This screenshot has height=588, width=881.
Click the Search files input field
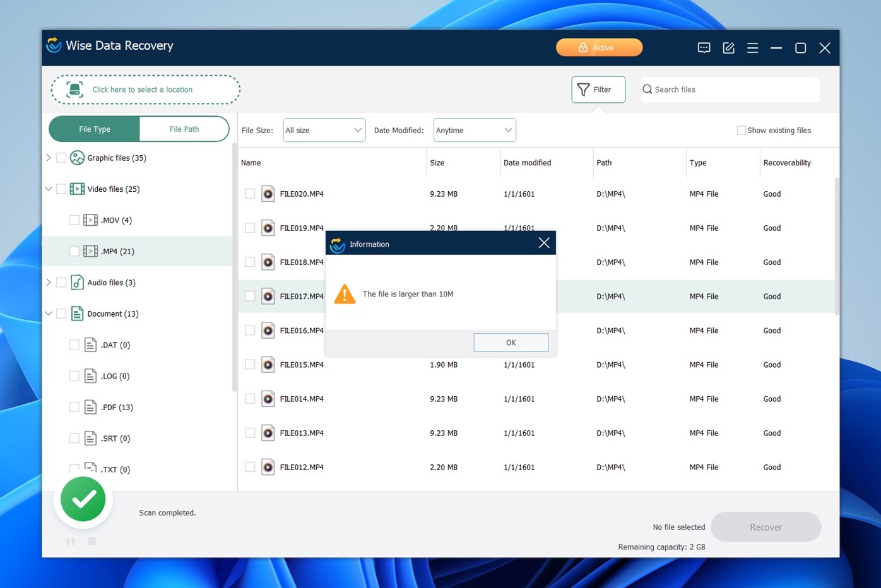coord(730,90)
